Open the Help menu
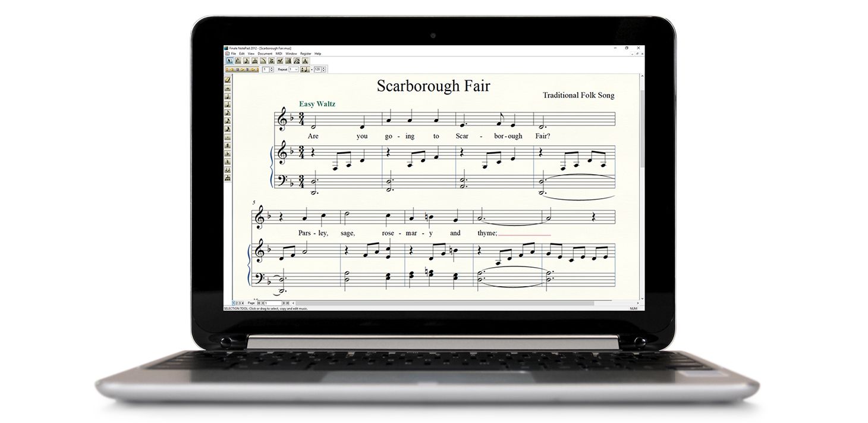This screenshot has height=423, width=868. tap(317, 54)
